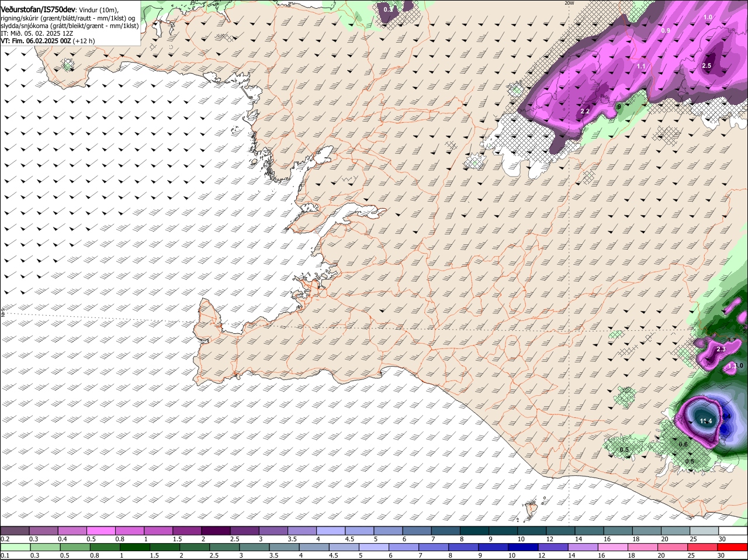The height and width of the screenshot is (560, 748).
Task: Click the darkest green 1 rain scale swatch
Action: coord(133,547)
